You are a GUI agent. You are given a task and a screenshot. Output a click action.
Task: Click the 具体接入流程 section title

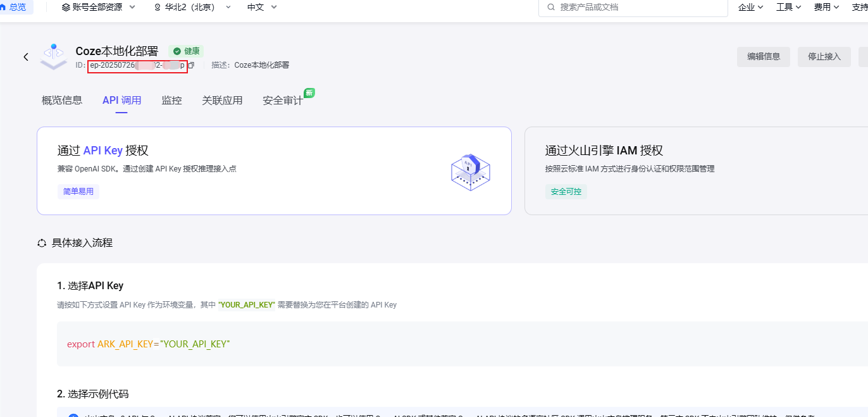pos(82,243)
